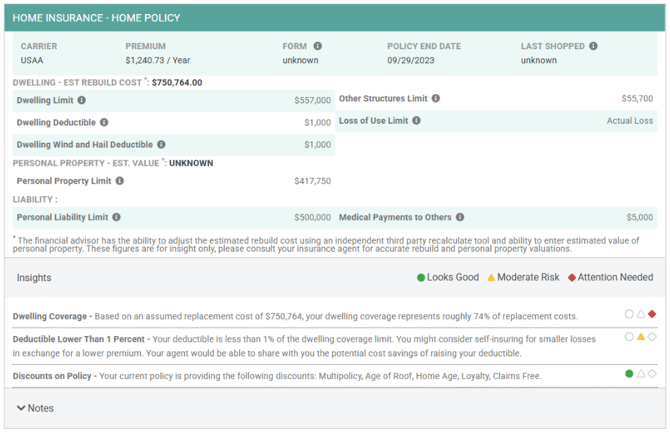Click the Attention Needed legend label

[x=615, y=277]
